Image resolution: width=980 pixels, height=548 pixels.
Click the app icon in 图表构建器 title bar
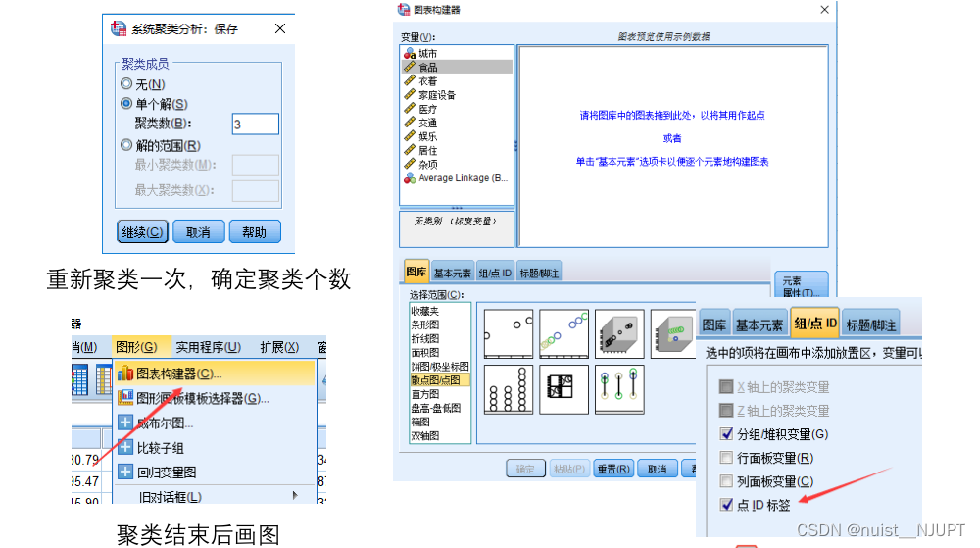click(405, 10)
